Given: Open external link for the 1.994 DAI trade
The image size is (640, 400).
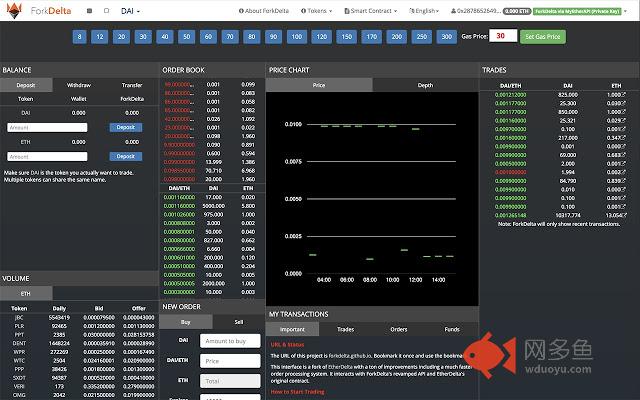Looking at the screenshot, I should point(623,172).
